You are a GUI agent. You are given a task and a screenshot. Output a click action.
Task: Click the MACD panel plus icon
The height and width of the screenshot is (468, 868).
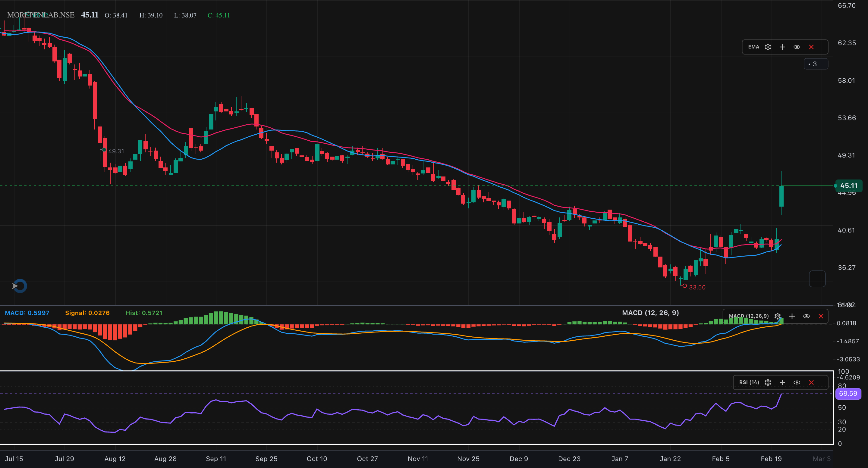tap(792, 316)
